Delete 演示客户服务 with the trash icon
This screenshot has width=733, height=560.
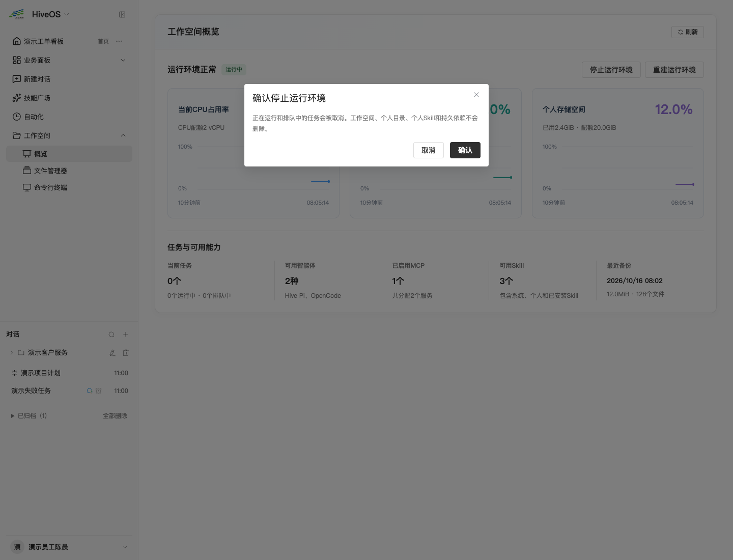[126, 353]
